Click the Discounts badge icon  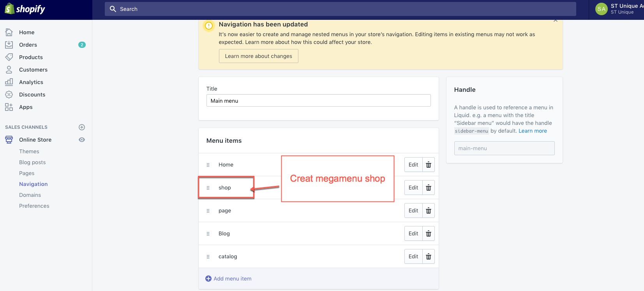(9, 95)
